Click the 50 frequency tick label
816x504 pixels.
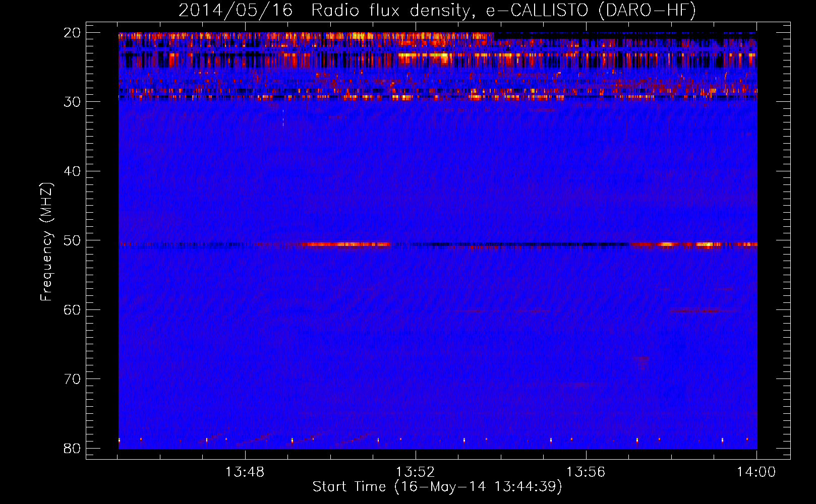tap(72, 240)
